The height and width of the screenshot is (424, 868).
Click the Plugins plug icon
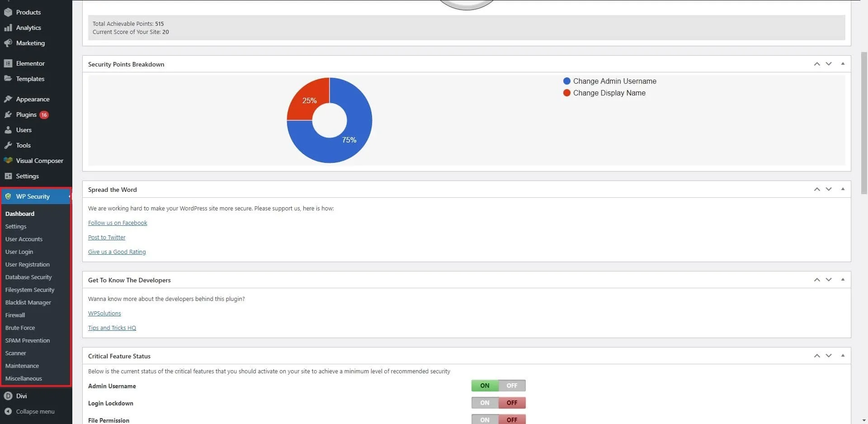(x=8, y=114)
